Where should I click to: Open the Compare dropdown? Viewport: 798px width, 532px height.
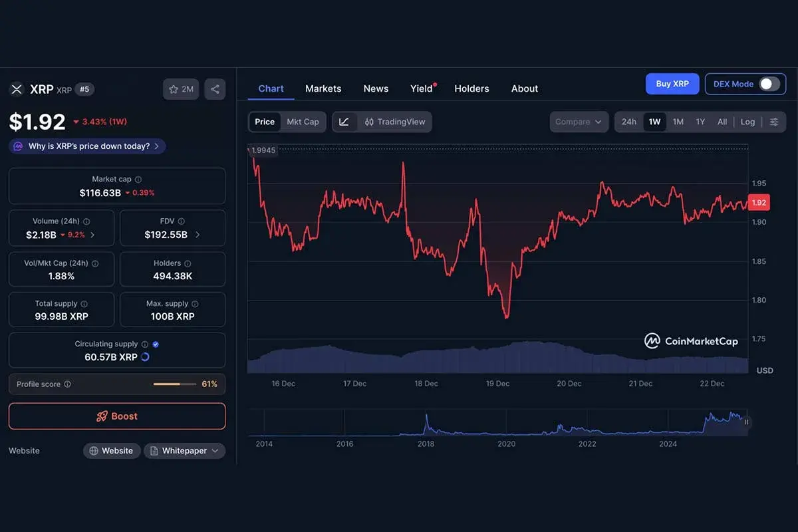pyautogui.click(x=579, y=122)
